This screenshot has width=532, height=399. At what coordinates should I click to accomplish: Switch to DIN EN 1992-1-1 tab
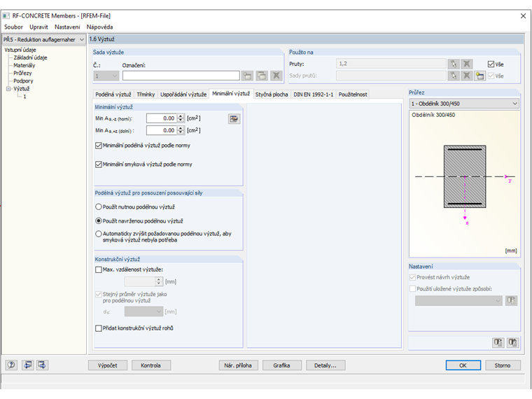[313, 94]
